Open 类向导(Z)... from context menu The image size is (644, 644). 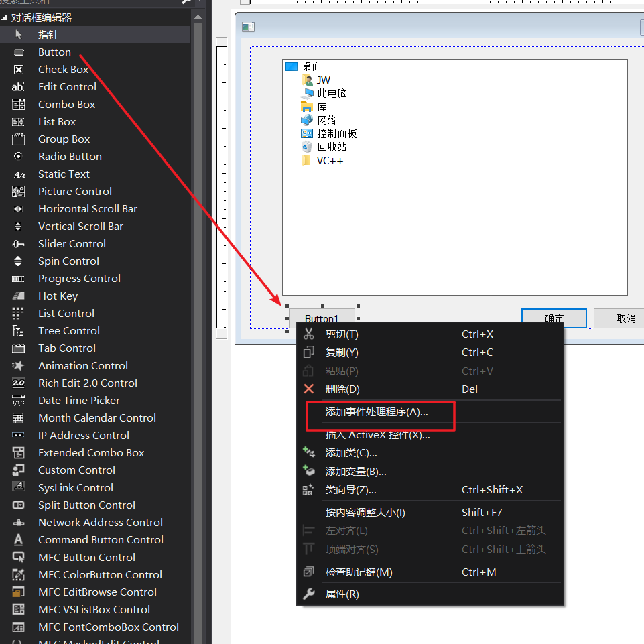[x=430, y=490]
